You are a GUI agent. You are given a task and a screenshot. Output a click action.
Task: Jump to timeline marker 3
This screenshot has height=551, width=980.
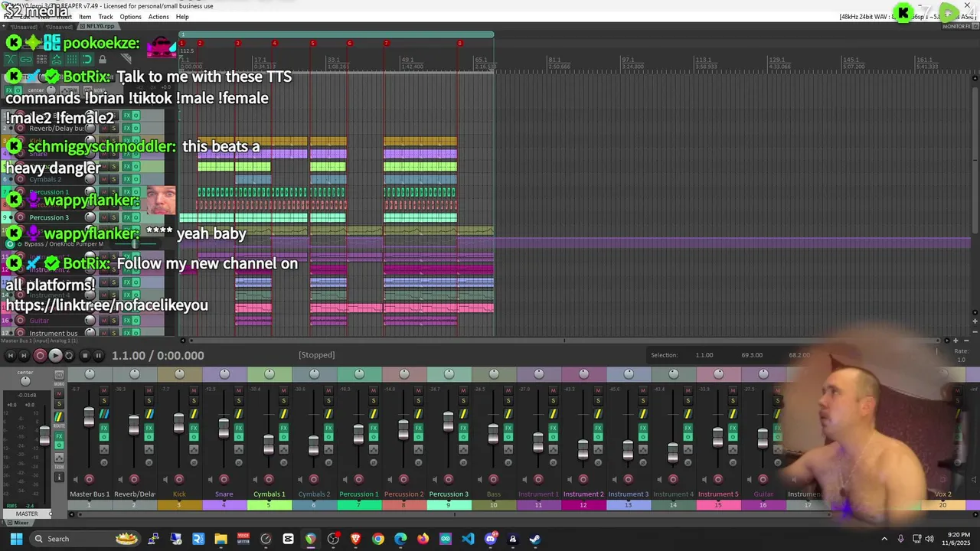[x=237, y=43]
